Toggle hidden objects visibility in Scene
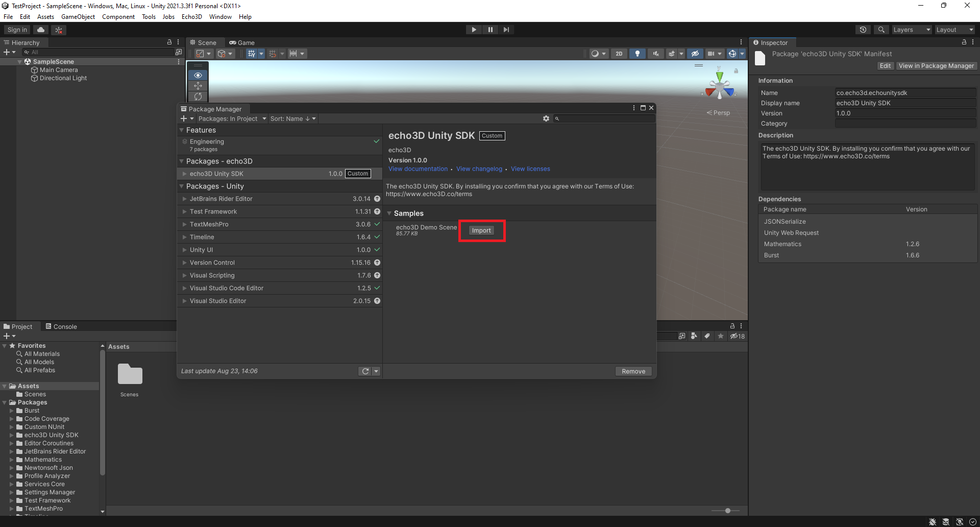Screen dimensions: 980x527 [x=695, y=54]
